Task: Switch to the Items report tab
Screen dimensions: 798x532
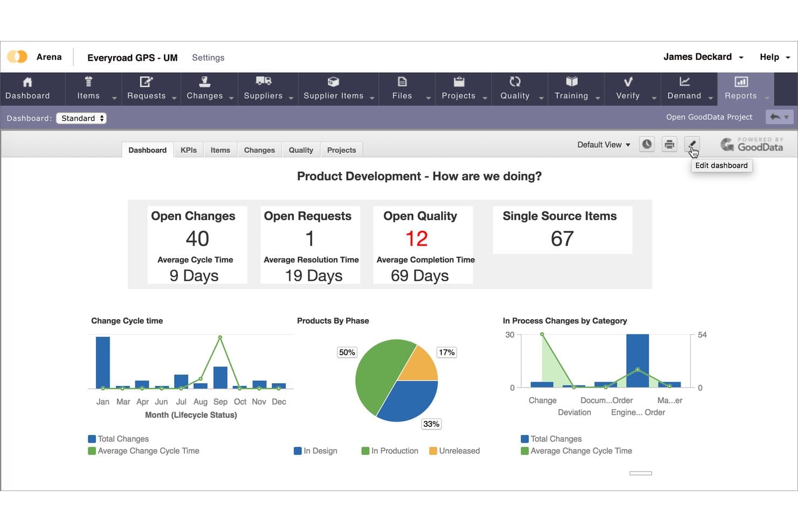Action: [x=220, y=150]
